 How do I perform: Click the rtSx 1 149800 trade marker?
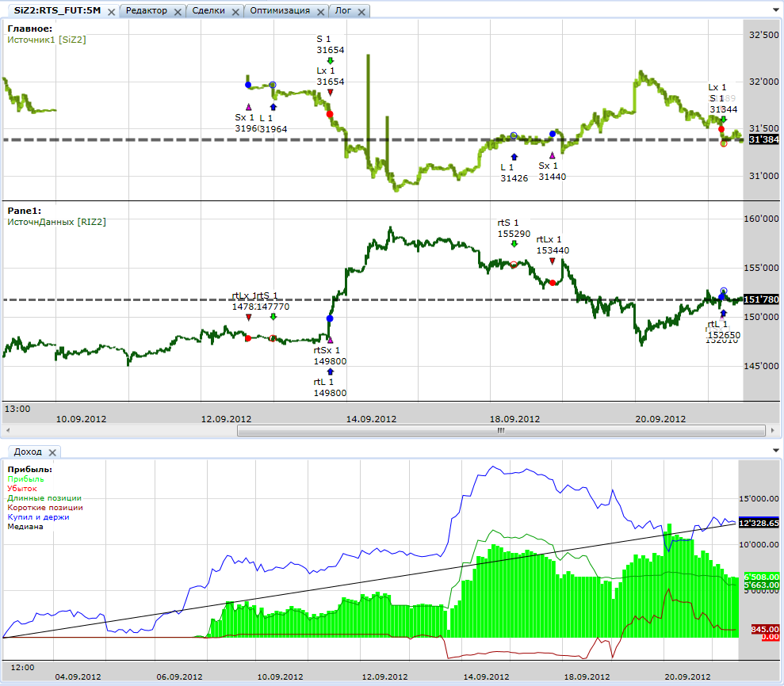coord(330,341)
